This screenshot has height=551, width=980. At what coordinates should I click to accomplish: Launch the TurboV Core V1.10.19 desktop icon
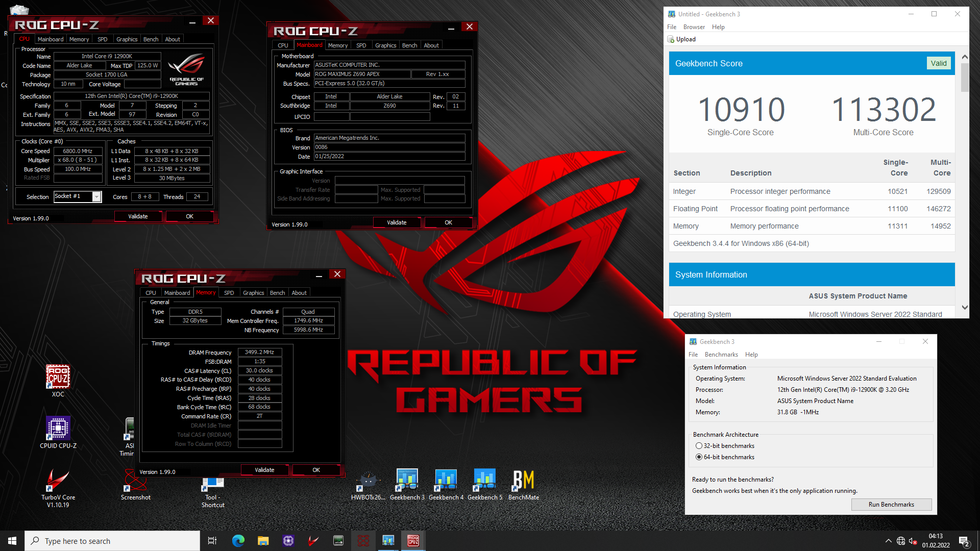coord(58,488)
